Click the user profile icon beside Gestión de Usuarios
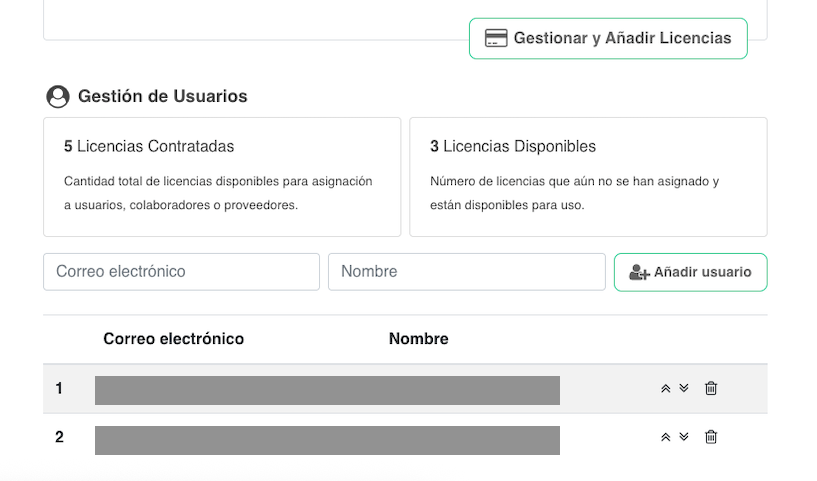817x481 pixels. point(58,97)
